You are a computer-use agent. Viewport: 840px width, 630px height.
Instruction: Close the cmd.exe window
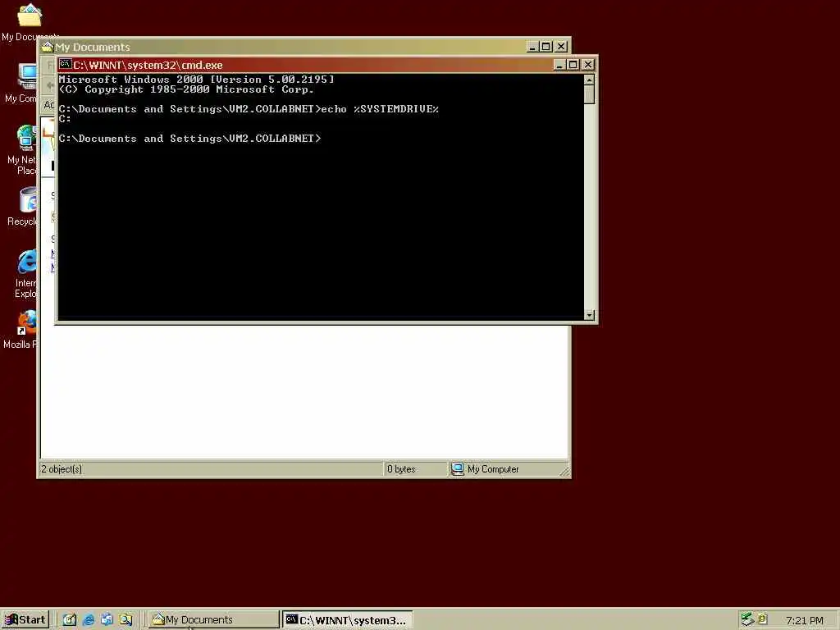click(x=588, y=65)
